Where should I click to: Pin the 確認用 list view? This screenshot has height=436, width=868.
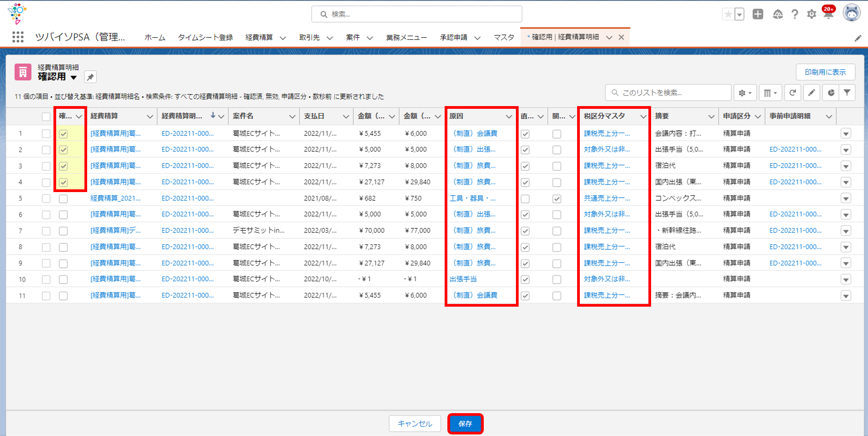90,77
